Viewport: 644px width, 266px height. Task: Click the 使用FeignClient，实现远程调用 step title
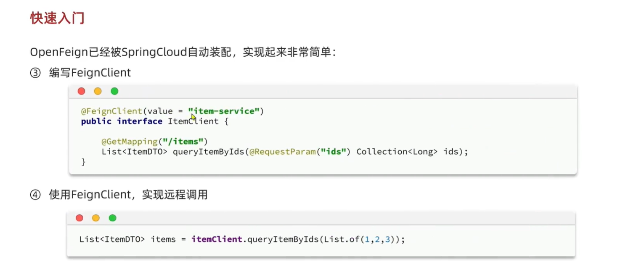pyautogui.click(x=128, y=195)
